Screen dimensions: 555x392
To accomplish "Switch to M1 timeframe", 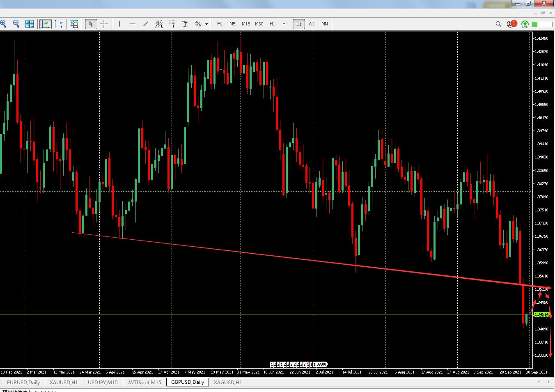I will [220, 24].
